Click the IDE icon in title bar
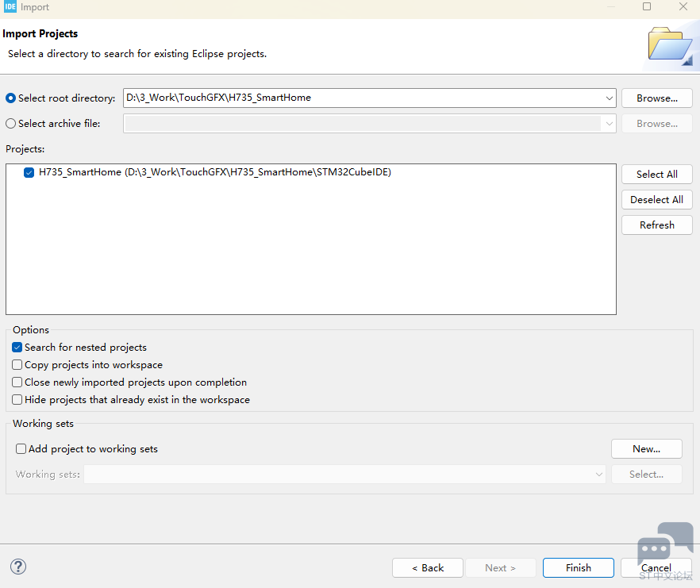700x588 pixels. (x=10, y=6)
